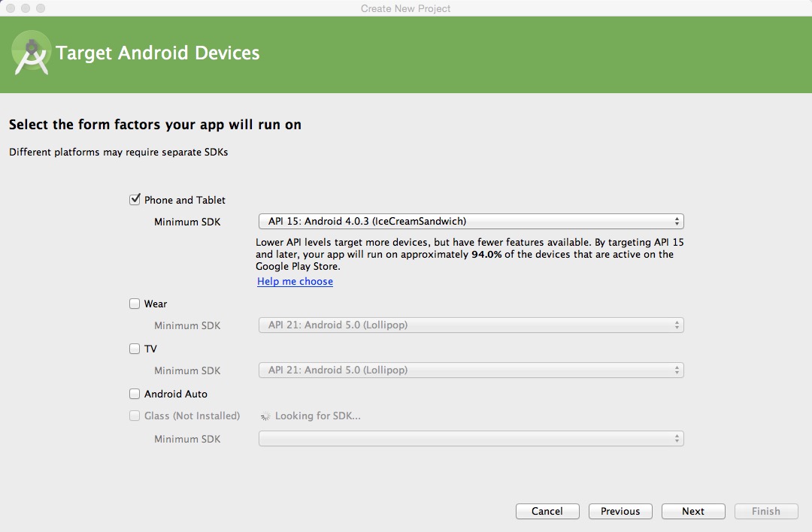Click 'Select the form factors' heading text

coord(156,125)
